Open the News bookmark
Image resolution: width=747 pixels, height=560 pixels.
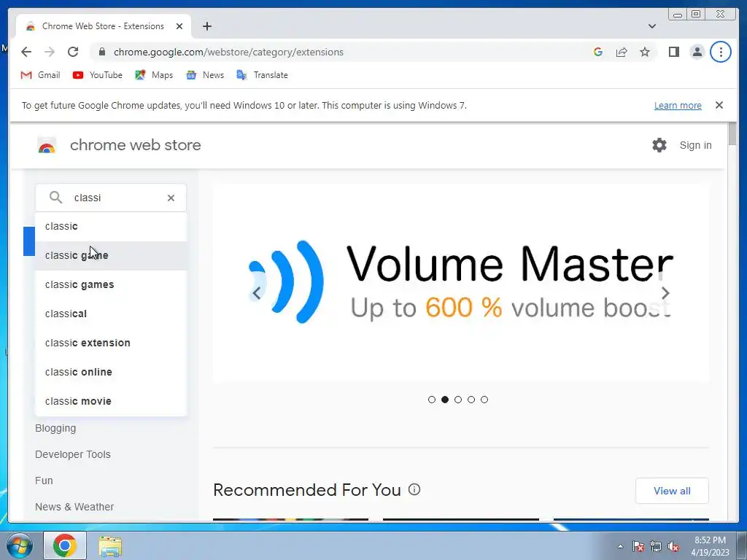pyautogui.click(x=205, y=75)
